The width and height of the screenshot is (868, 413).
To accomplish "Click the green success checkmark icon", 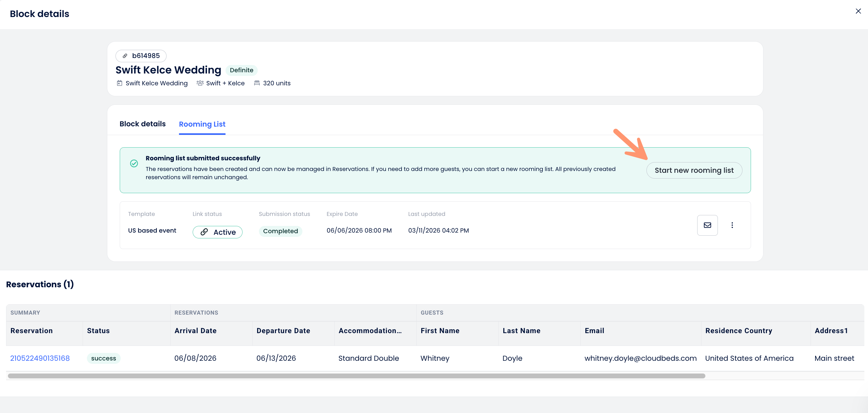I will pos(134,164).
